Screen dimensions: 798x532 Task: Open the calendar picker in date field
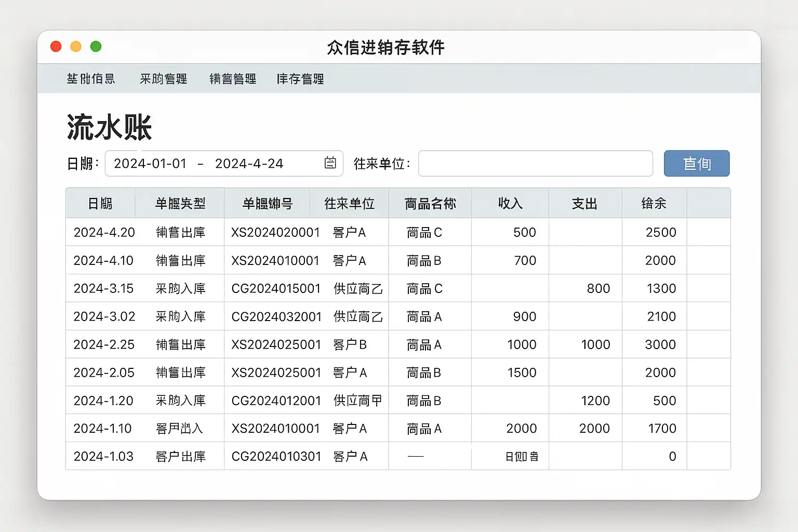[x=330, y=163]
